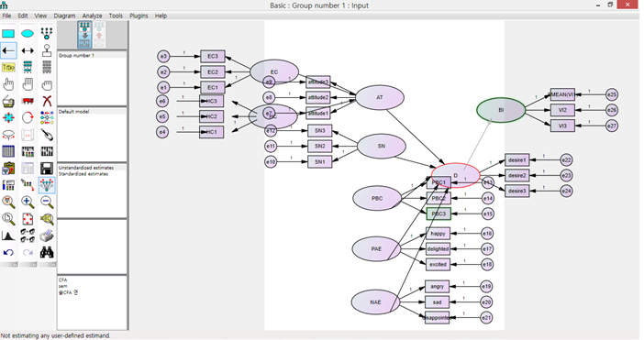
Task: Click the desire1 observed variable box
Action: (517, 160)
